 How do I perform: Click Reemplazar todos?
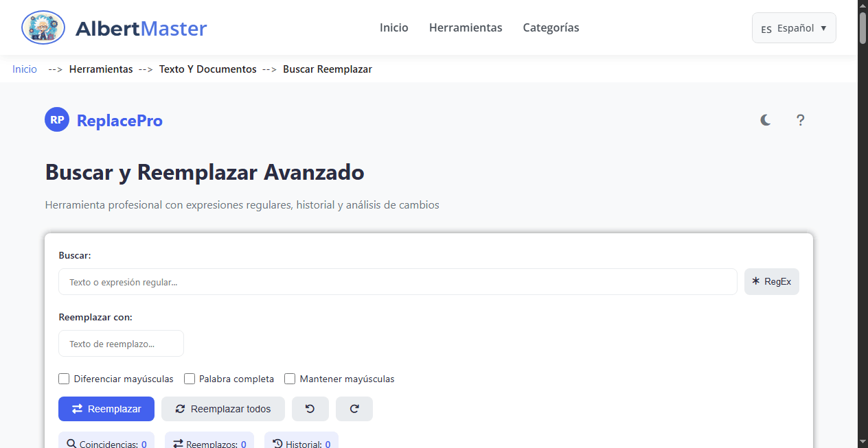(x=222, y=408)
